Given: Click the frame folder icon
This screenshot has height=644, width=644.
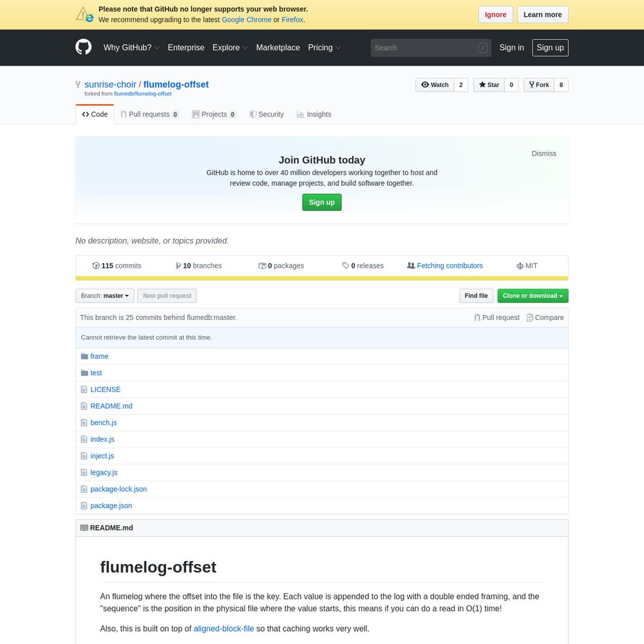Looking at the screenshot, I should (84, 356).
